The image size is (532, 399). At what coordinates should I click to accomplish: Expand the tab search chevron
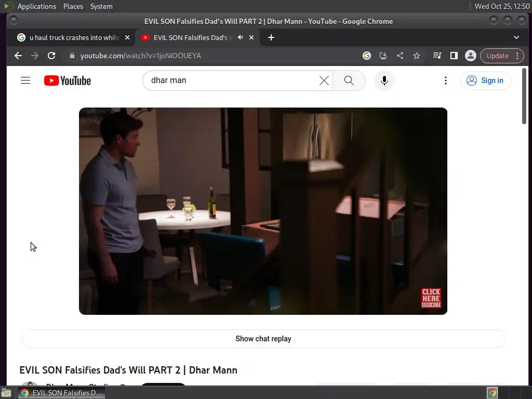(516, 37)
